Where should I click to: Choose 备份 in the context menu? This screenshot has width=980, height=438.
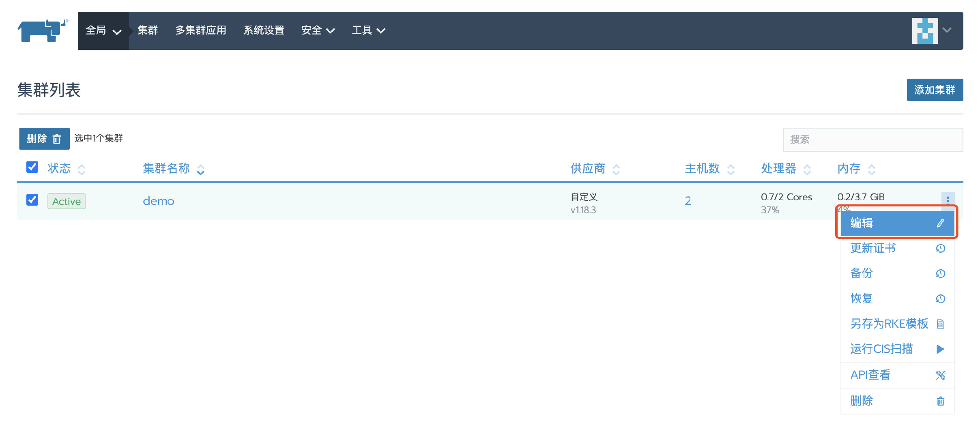coord(861,273)
